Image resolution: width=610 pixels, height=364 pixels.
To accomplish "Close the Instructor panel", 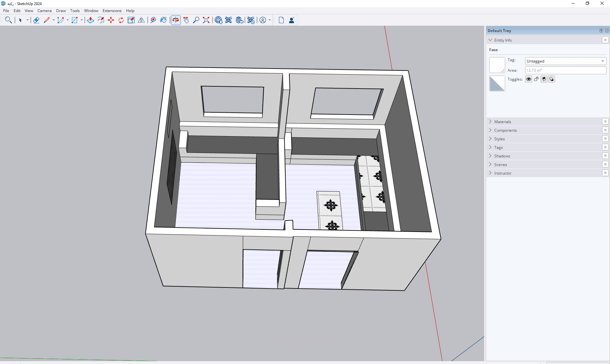I will [x=605, y=173].
